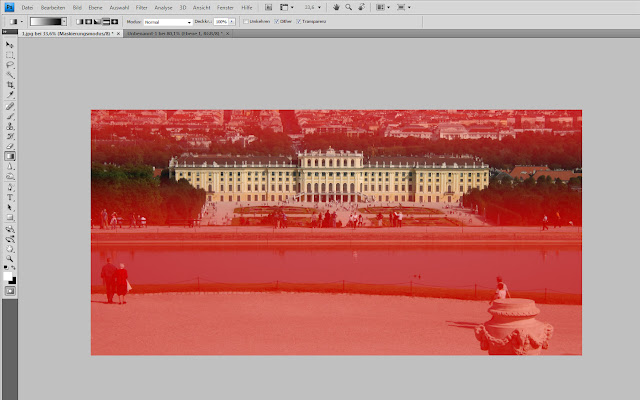
Task: Open the Ansicht menu
Action: point(202,7)
